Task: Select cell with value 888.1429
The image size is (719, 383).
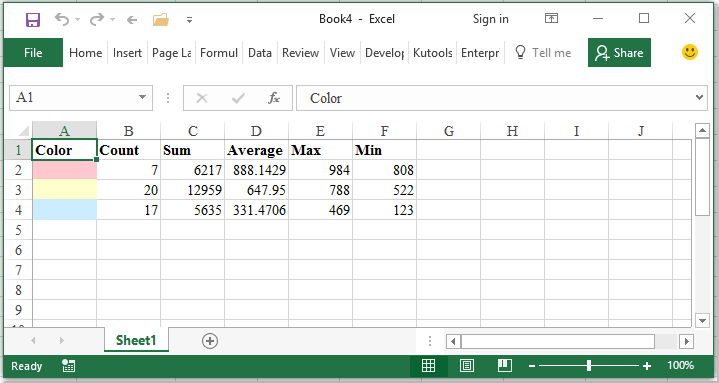Action: pyautogui.click(x=257, y=170)
